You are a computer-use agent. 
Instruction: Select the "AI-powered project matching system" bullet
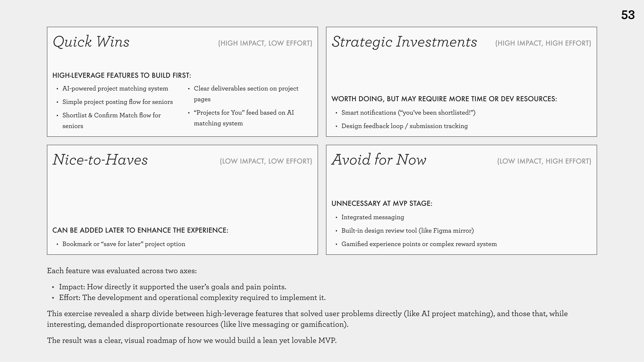pyautogui.click(x=115, y=88)
